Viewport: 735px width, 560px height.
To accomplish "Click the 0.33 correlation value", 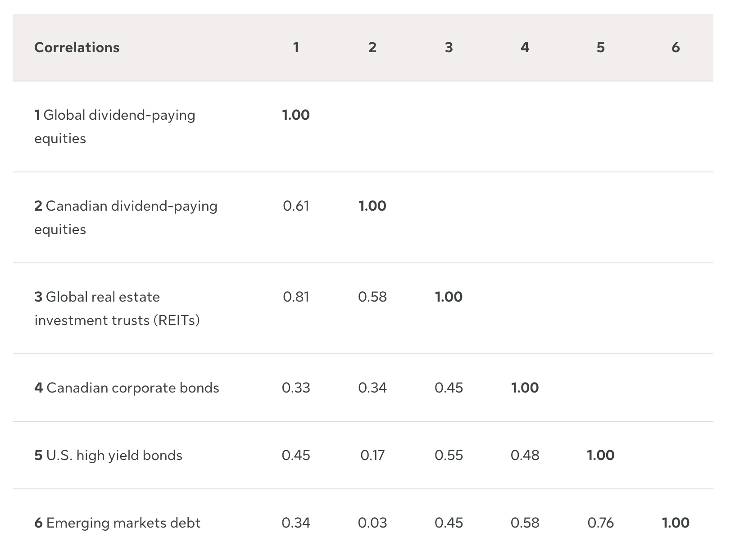I will (x=296, y=388).
